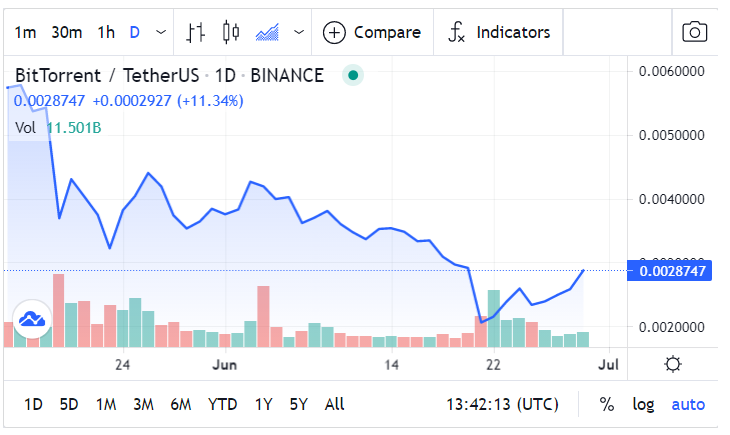Image resolution: width=730 pixels, height=435 pixels.
Task: Set date range to All
Action: pos(334,404)
